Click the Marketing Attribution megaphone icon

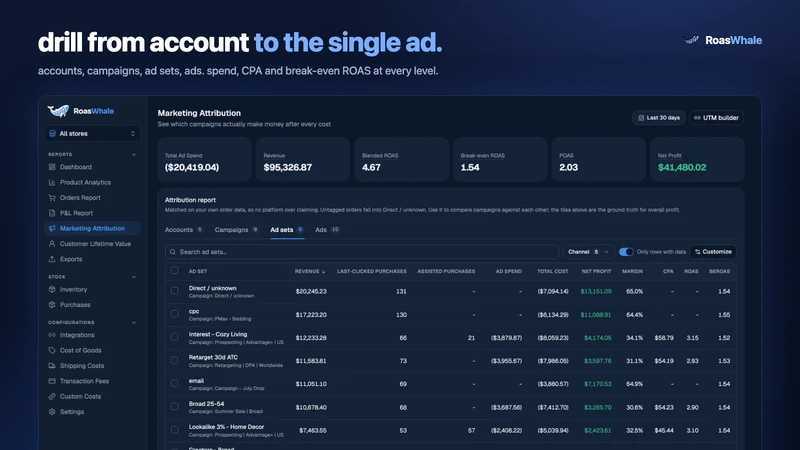(x=52, y=228)
